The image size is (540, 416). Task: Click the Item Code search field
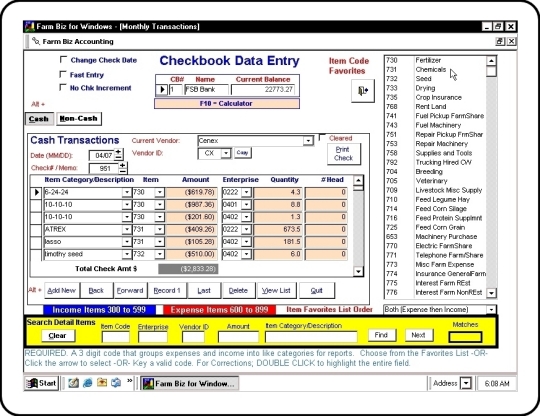[x=116, y=337]
